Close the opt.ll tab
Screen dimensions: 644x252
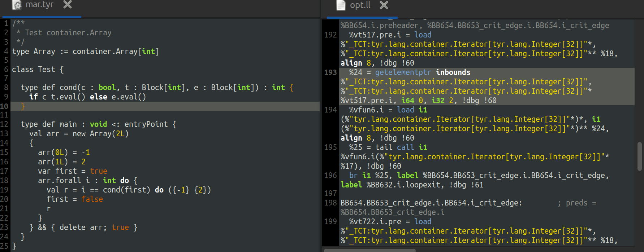[384, 5]
